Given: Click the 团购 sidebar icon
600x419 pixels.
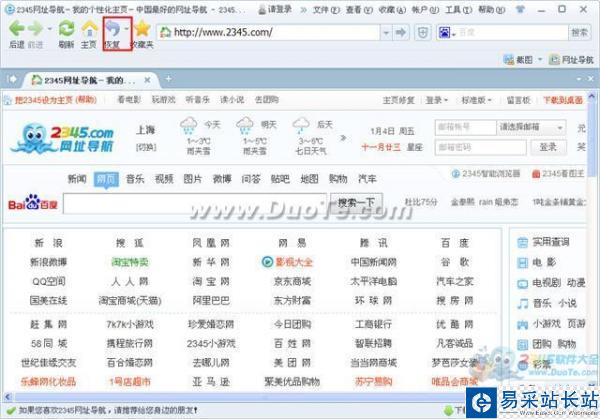Looking at the screenshot, I should [522, 344].
